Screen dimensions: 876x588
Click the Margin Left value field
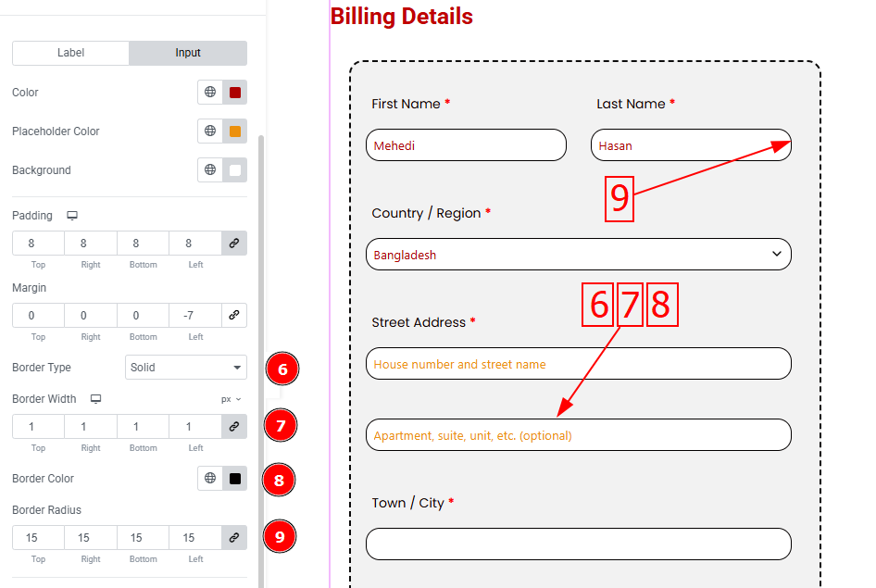coord(195,316)
